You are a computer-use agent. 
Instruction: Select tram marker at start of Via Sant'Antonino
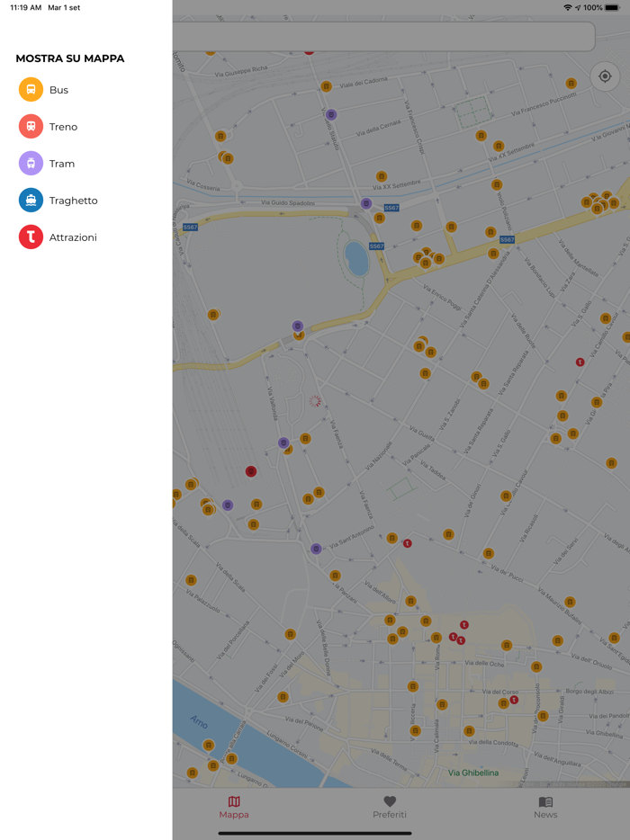(x=316, y=549)
